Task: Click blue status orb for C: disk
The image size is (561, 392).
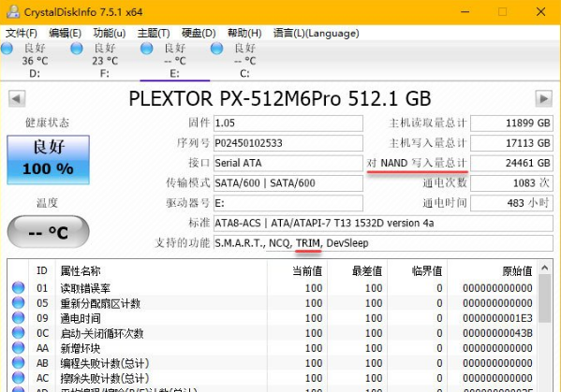Action: [x=217, y=49]
